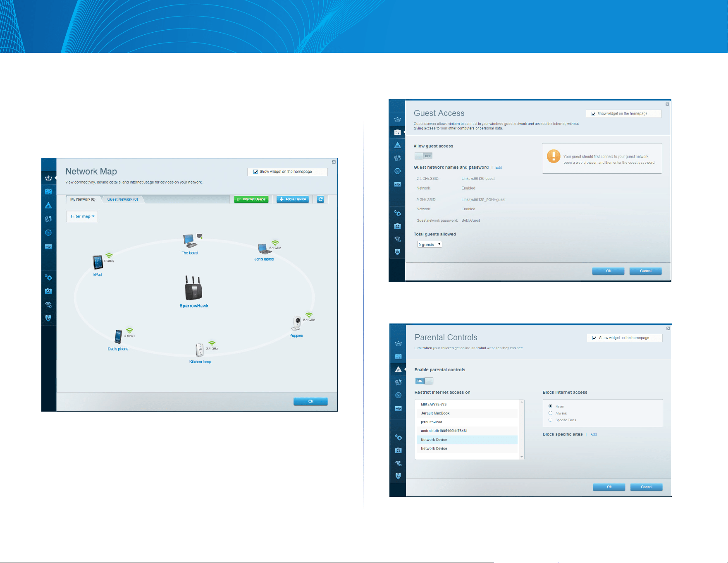Select the My Network (6) tab
The image size is (728, 563).
click(83, 199)
